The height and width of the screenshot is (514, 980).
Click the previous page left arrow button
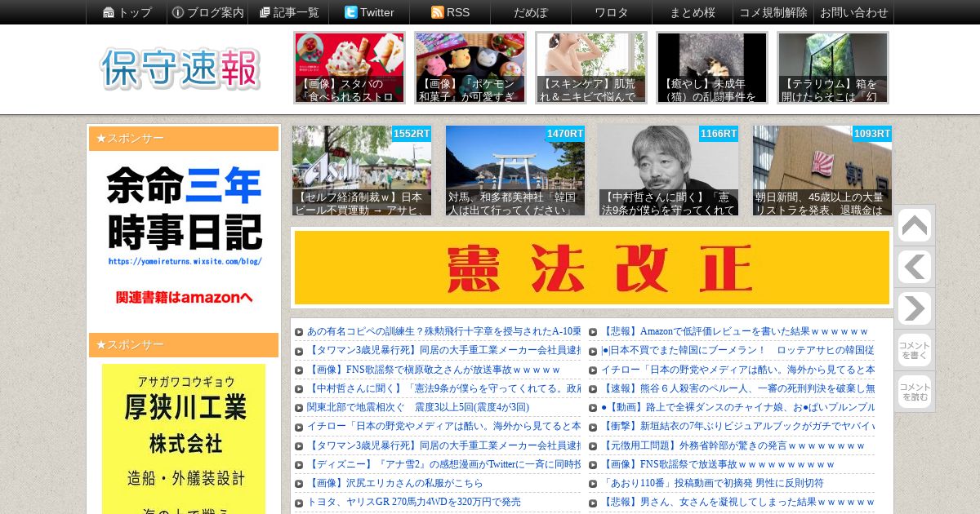click(914, 268)
